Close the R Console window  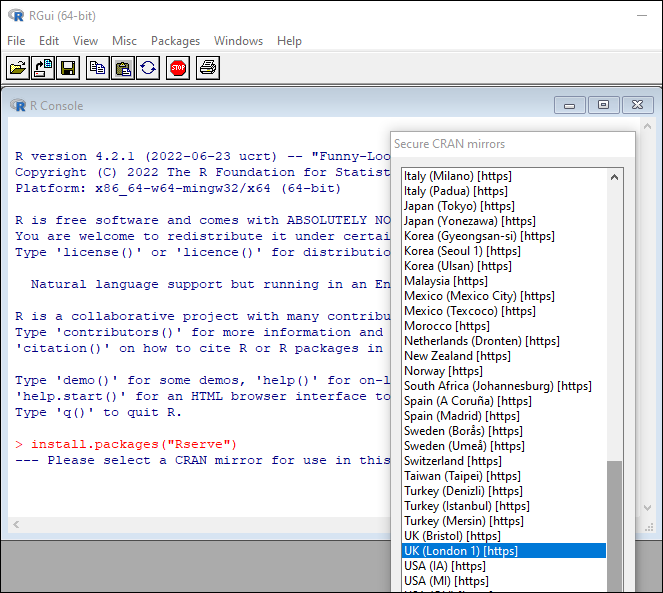638,105
